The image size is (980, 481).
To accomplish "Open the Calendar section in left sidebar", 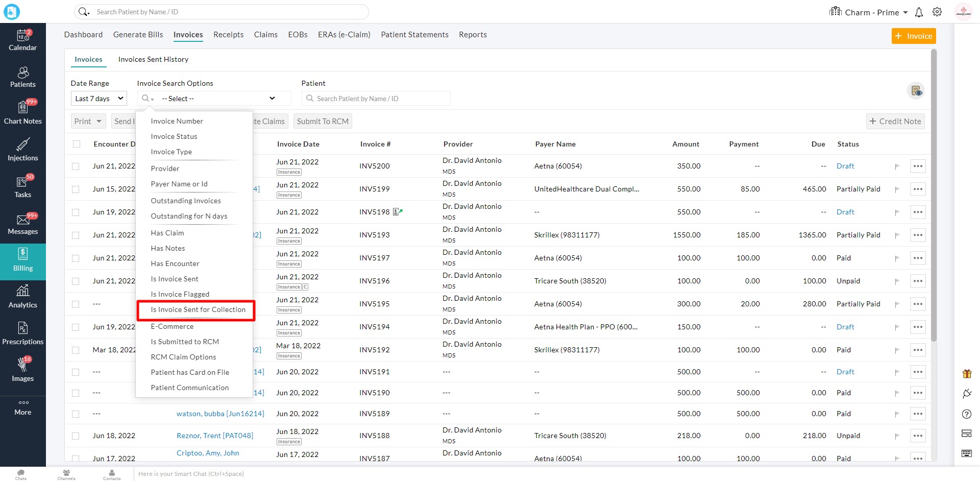I will coord(22,41).
